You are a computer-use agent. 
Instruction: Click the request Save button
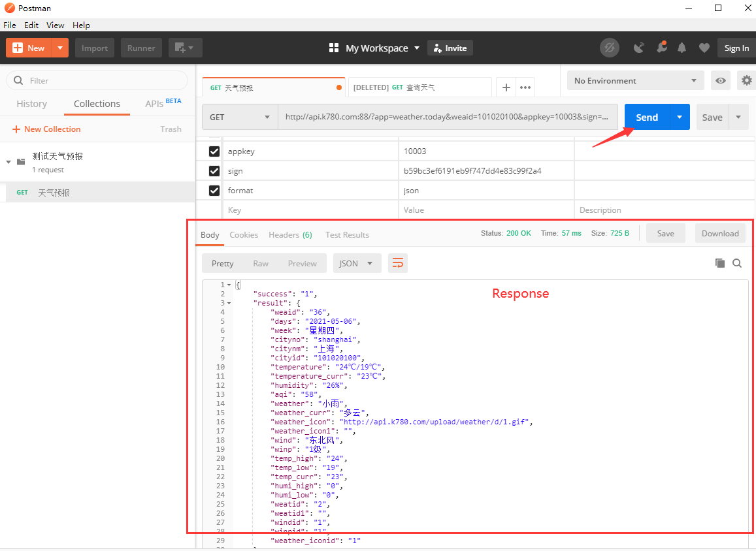[x=712, y=117]
